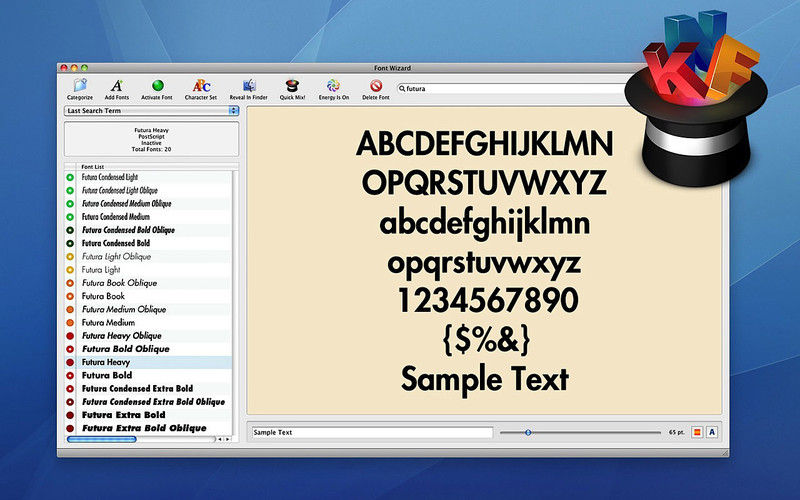Click the right scroll arrow under the font list
The height and width of the screenshot is (500, 800).
click(228, 439)
